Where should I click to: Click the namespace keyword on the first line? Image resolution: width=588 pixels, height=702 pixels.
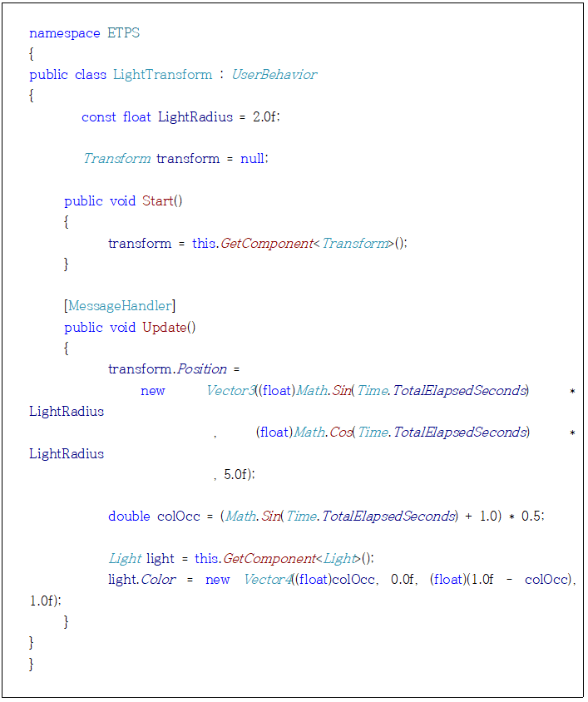65,33
